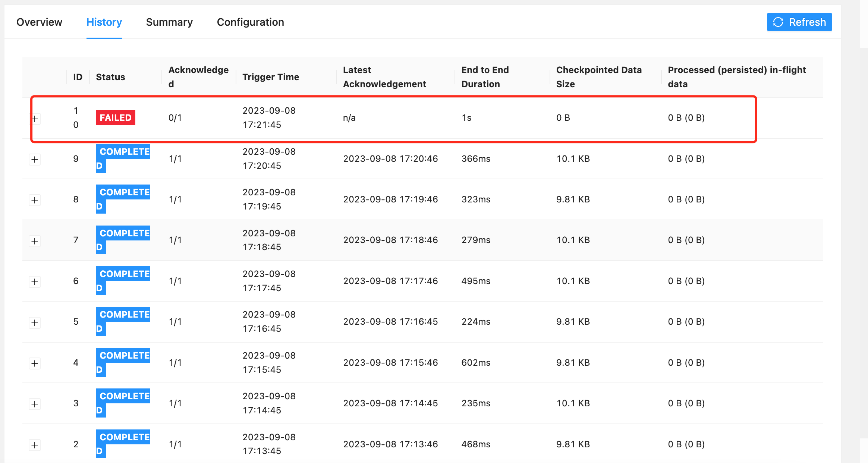Click latest acknowledgement 2023-09-08 17:16:45
Screen dimensions: 868x463
[x=390, y=321]
